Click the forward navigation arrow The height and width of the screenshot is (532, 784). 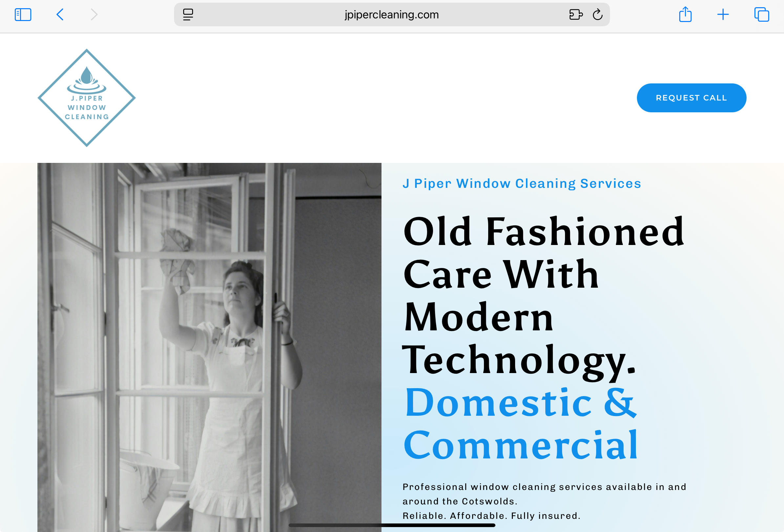[94, 14]
